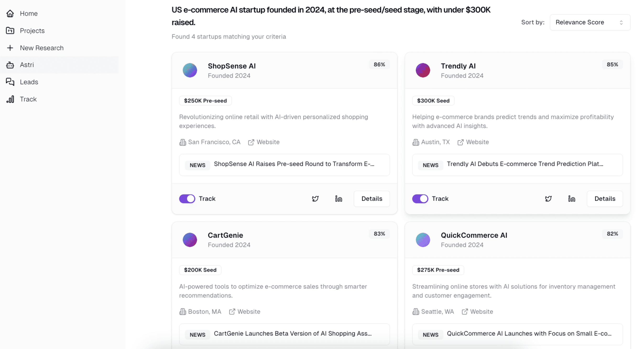Click the 83% relevance score badge
Viewport: 644px width, 349px height.
379,234
